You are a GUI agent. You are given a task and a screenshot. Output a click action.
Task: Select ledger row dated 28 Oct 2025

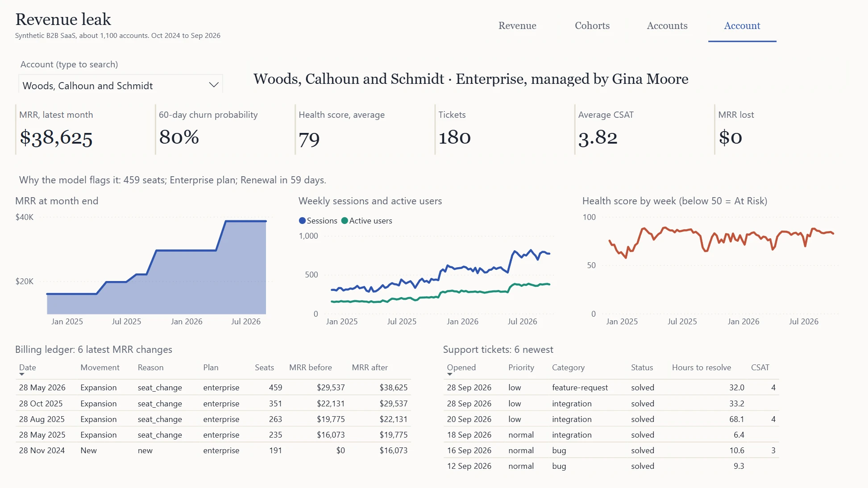pos(213,403)
